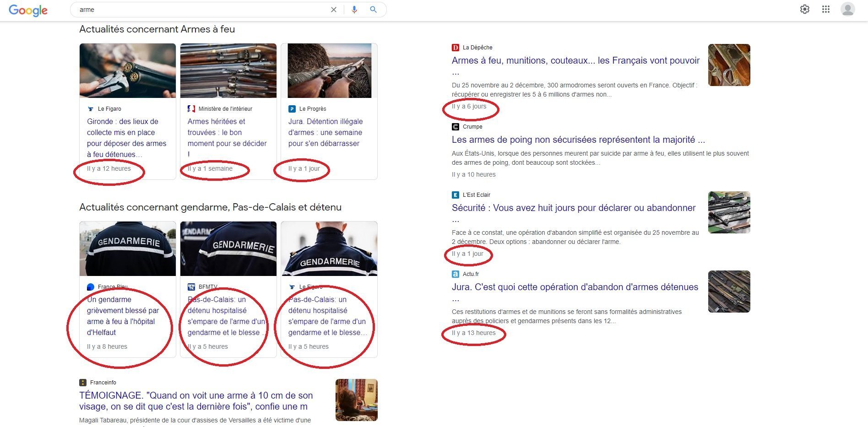Click the 'Franceinfo' source name
Screen dimensions: 868x427
pos(103,383)
